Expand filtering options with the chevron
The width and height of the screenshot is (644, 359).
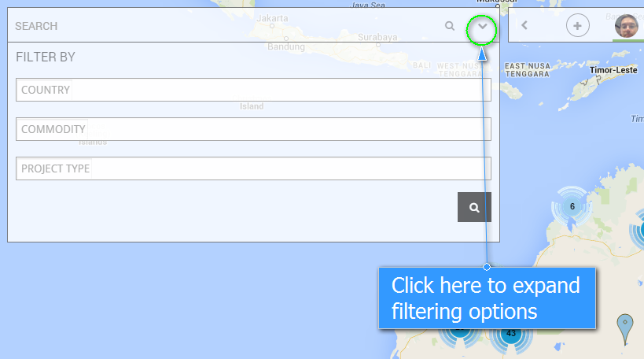pyautogui.click(x=482, y=26)
